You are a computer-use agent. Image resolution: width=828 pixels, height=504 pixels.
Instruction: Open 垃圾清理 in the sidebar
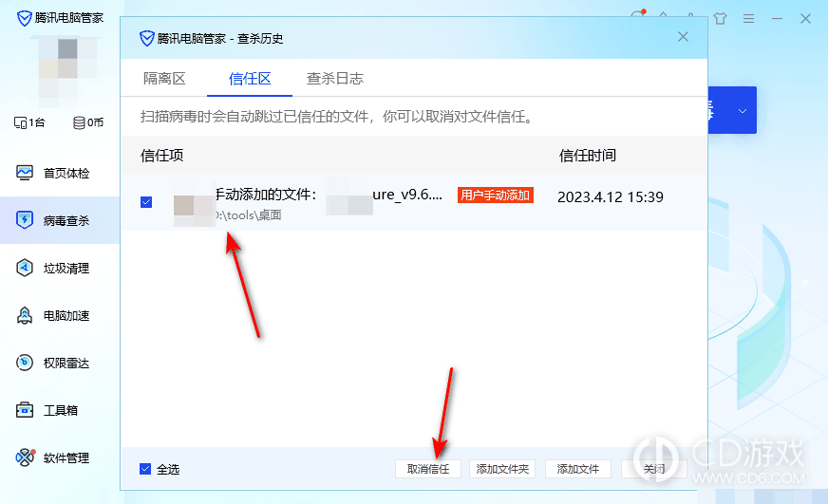pos(60,268)
